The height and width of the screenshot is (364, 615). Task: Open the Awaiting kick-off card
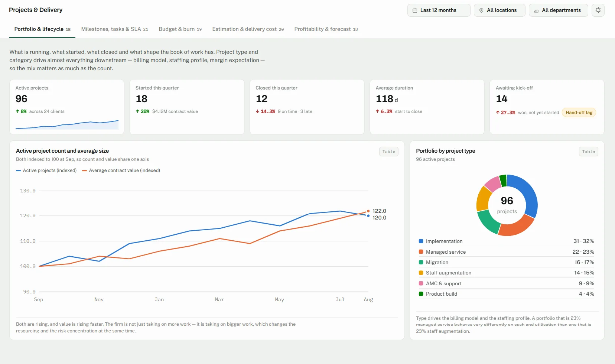pos(547,107)
